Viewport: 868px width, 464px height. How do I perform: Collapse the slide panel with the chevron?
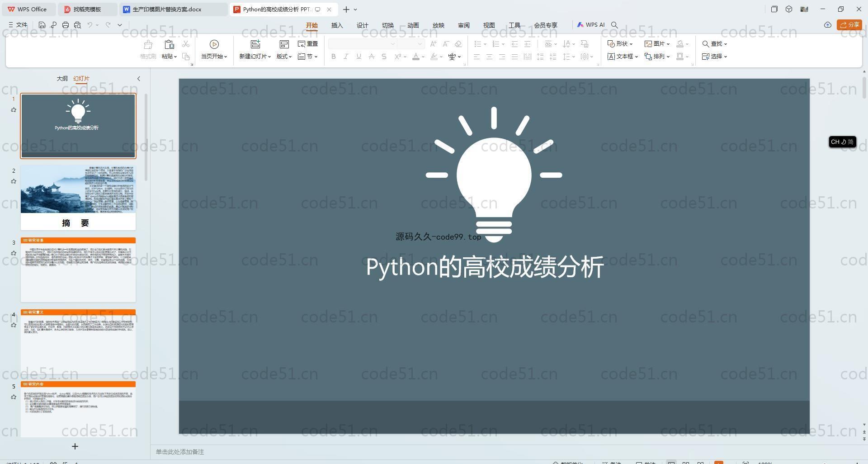[x=138, y=79]
